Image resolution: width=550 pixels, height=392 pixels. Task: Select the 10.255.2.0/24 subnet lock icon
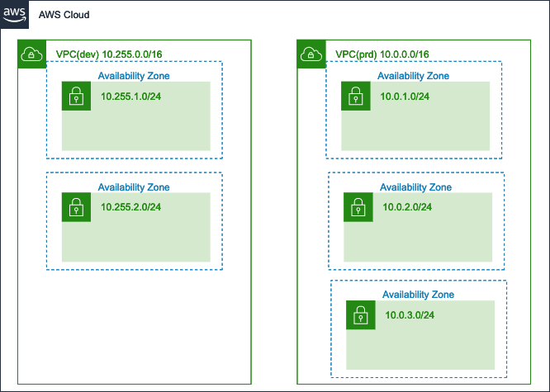click(x=76, y=206)
